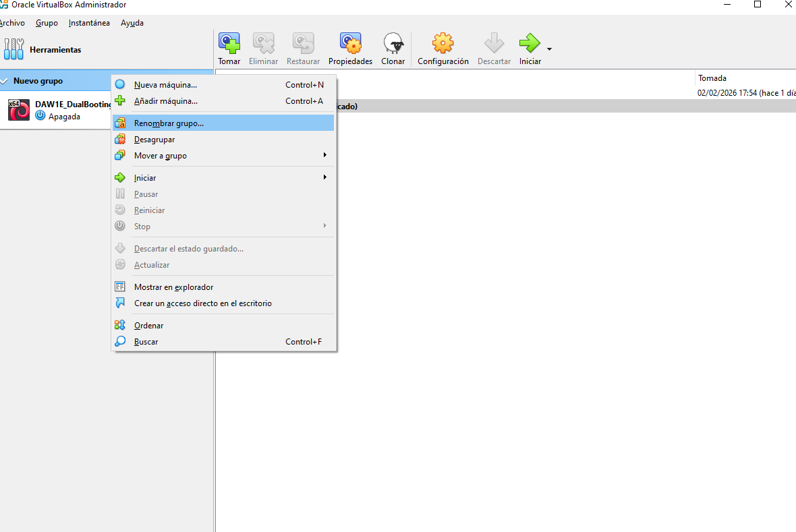The image size is (796, 532).
Task: Open the Archivo menu
Action: tap(12, 23)
